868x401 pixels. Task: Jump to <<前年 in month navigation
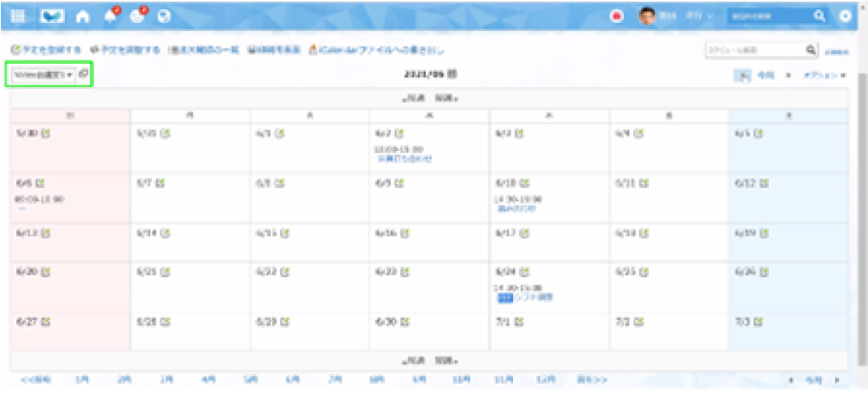tap(36, 380)
